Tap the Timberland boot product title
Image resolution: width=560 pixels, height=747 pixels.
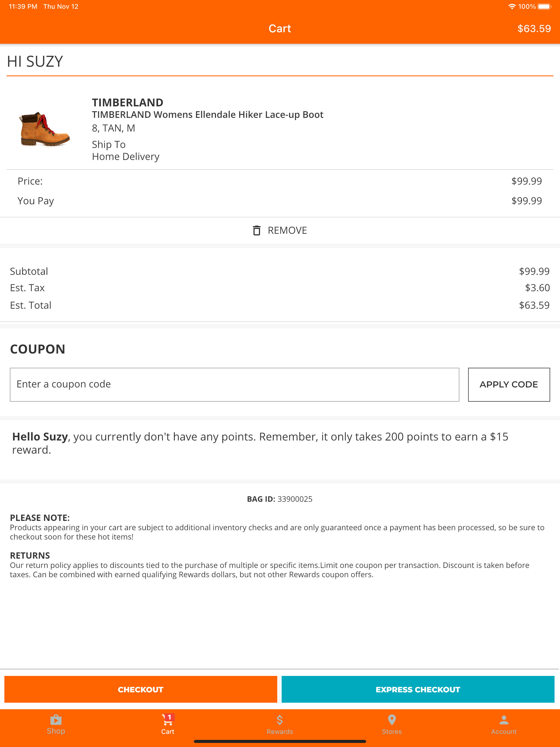[207, 115]
